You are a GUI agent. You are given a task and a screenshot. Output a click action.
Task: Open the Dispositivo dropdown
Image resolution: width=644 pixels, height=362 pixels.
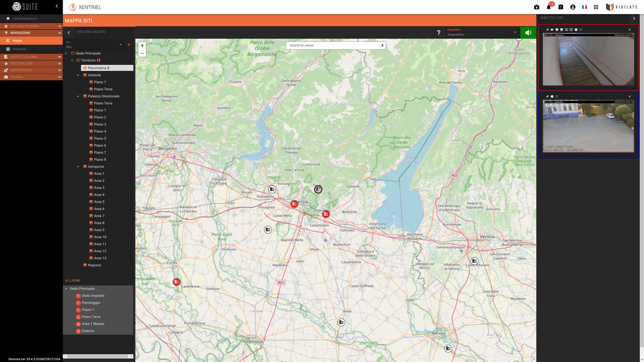point(482,33)
